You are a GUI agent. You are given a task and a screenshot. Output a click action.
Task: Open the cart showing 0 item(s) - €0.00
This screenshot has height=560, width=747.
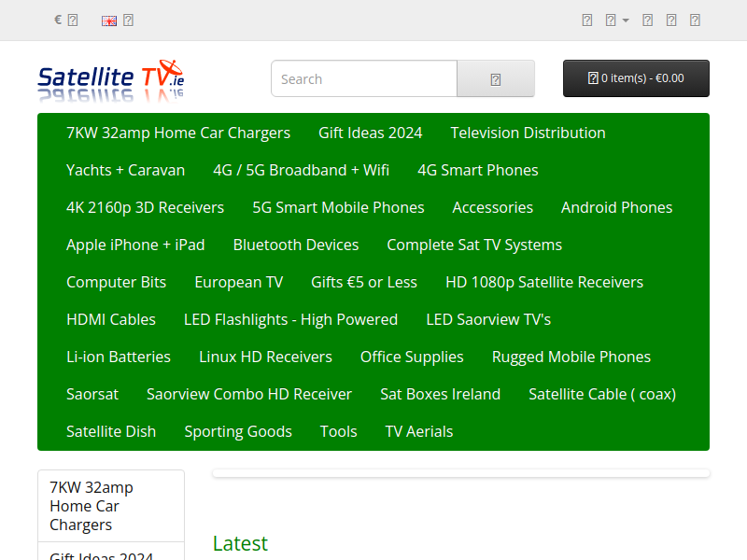(x=636, y=78)
